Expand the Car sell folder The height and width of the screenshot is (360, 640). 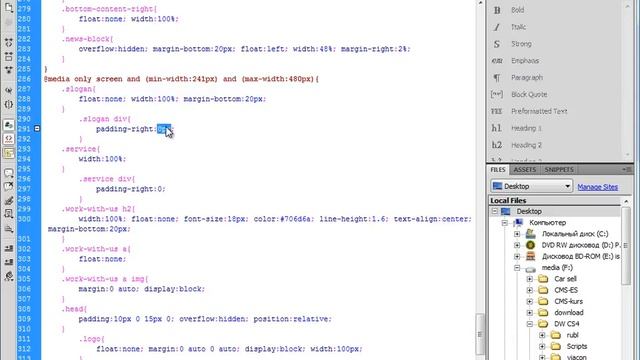point(530,279)
